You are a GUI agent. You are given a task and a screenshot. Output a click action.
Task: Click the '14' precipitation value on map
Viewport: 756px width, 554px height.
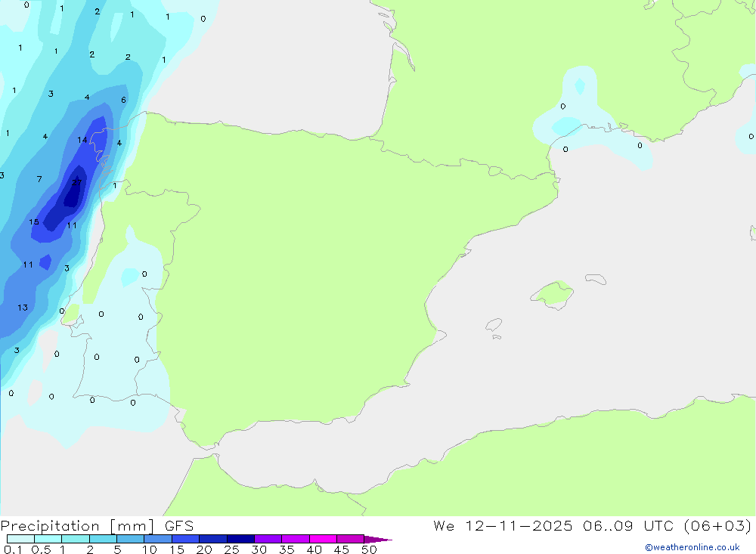pos(82,140)
